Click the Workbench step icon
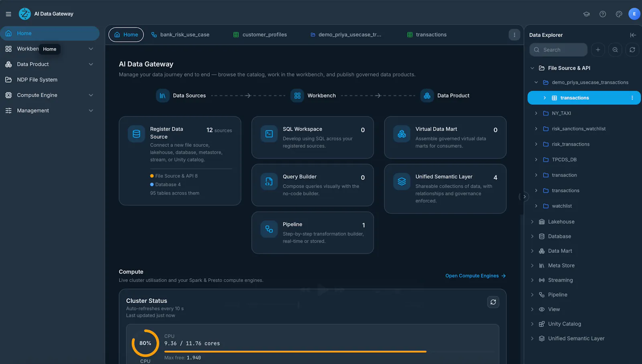The image size is (642, 364). (x=297, y=96)
